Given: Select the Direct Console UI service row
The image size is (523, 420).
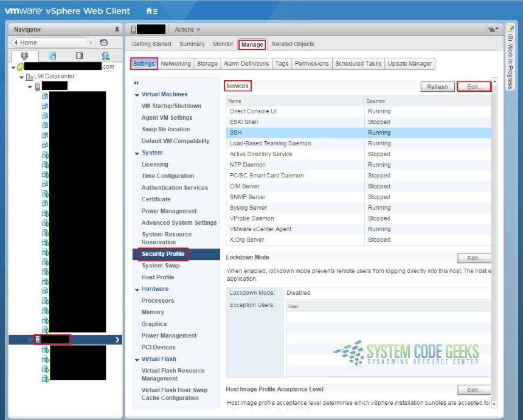Looking at the screenshot, I should (x=359, y=111).
